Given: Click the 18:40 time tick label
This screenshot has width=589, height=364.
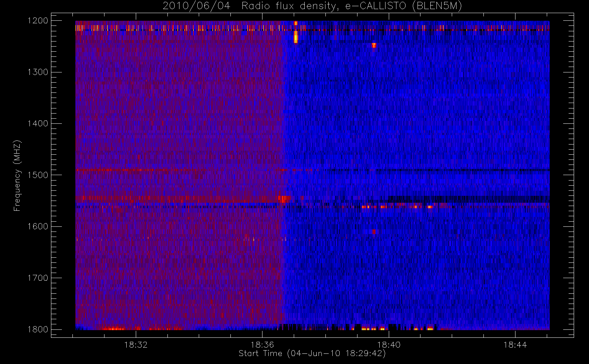Looking at the screenshot, I should [389, 345].
